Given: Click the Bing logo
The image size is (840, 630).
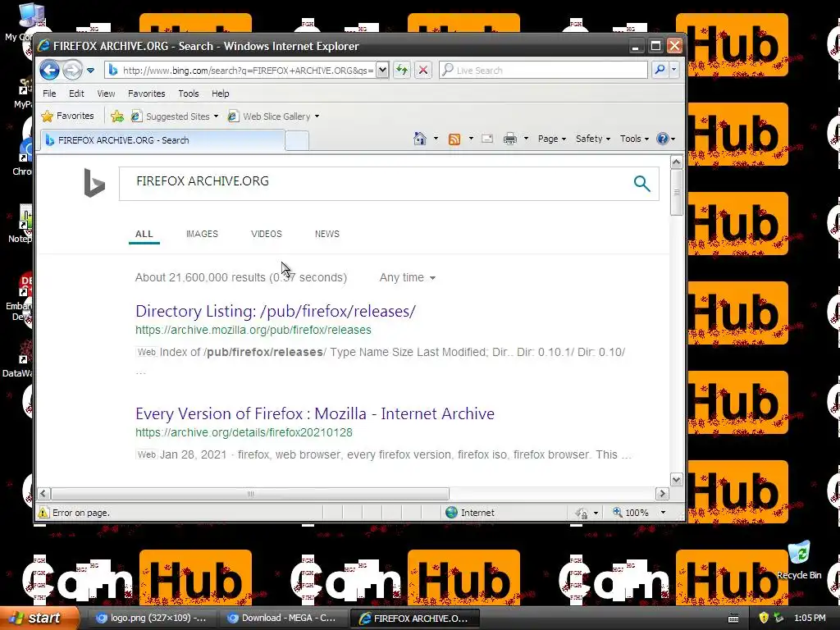Looking at the screenshot, I should 94,183.
